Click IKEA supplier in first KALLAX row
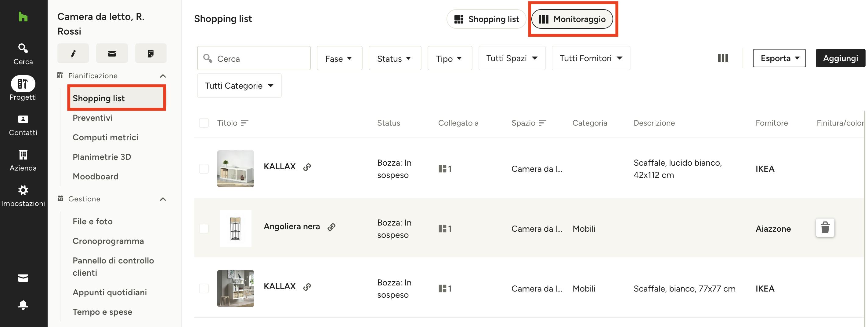The height and width of the screenshot is (327, 868). click(x=765, y=169)
